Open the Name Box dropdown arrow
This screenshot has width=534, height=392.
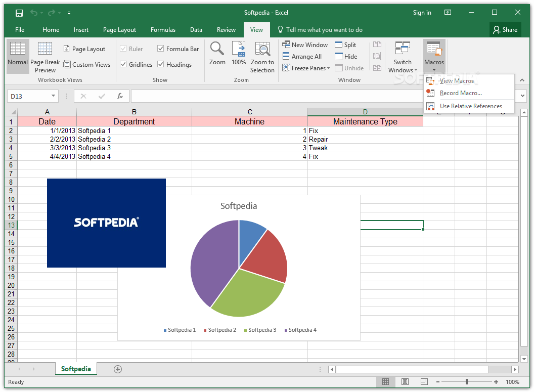pyautogui.click(x=53, y=96)
